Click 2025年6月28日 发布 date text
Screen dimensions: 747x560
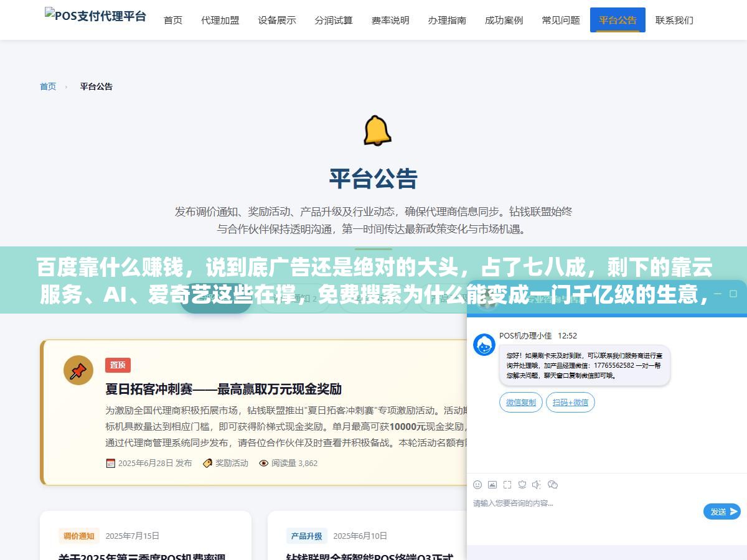click(155, 463)
